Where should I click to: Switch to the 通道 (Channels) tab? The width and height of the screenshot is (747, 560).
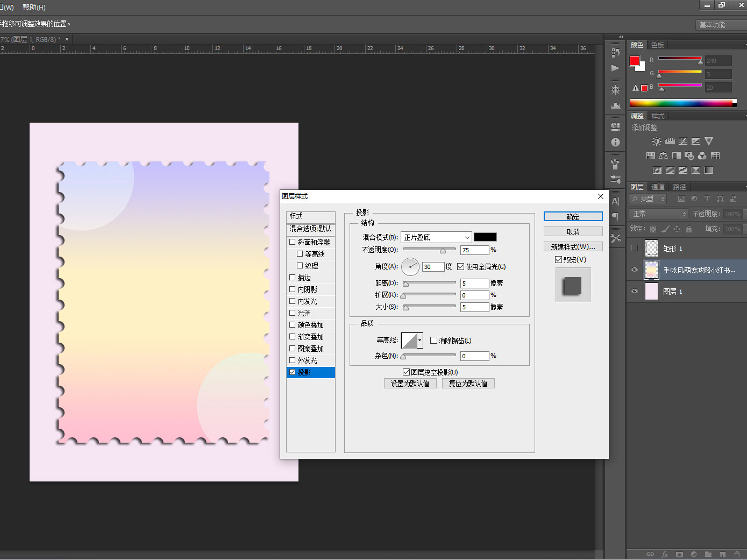tap(658, 187)
